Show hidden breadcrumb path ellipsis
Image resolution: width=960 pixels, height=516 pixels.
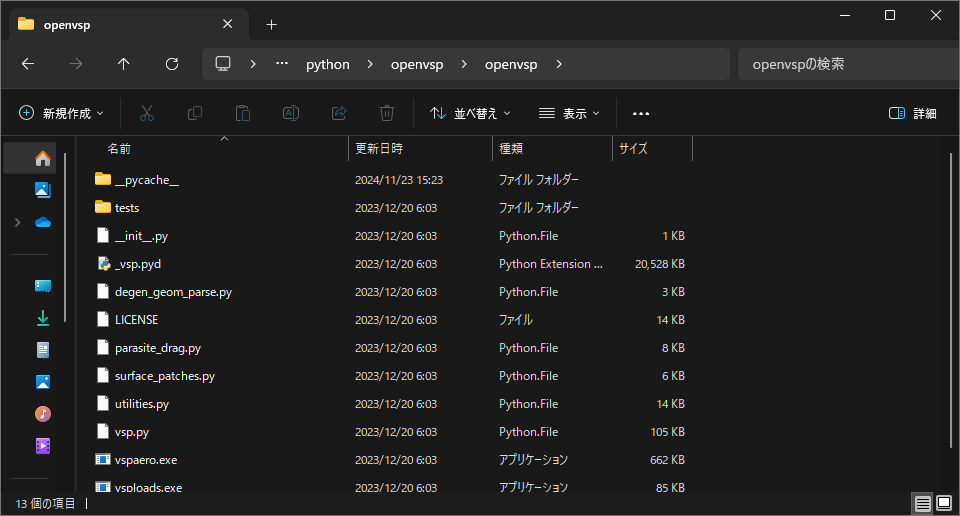click(x=282, y=64)
